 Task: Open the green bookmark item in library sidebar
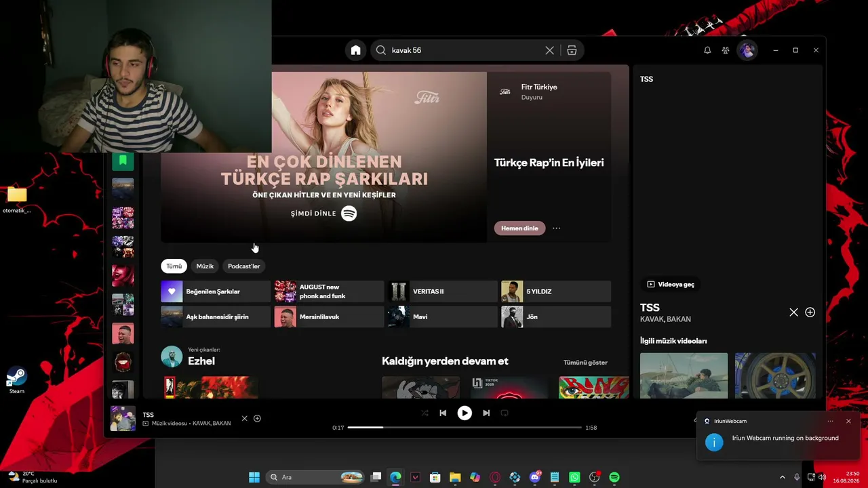(x=123, y=161)
